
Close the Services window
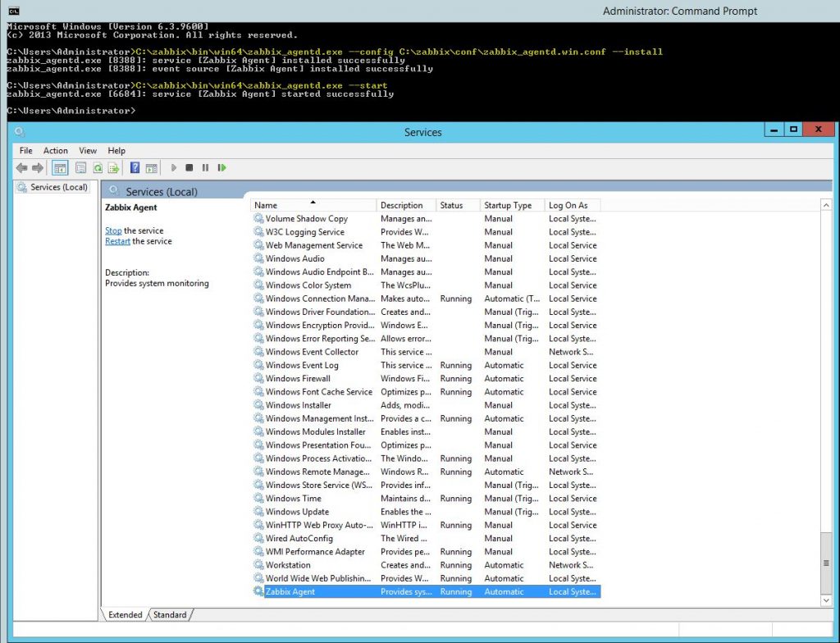point(819,130)
